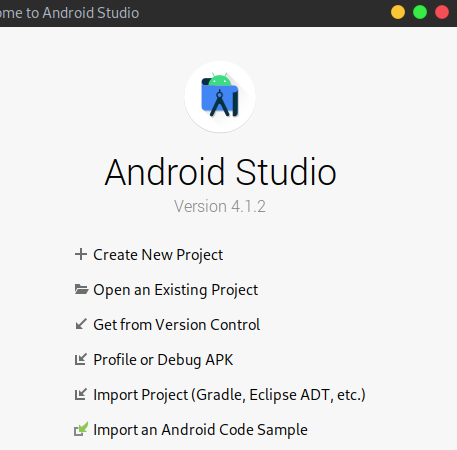Select Import Project (Gradle, Eclipse ADT, etc.)

click(x=229, y=395)
